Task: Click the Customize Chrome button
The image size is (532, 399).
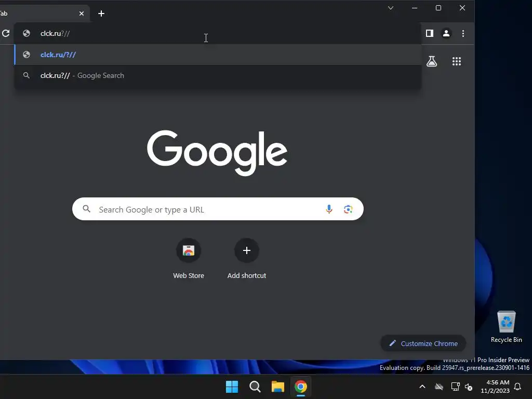Action: [423, 343]
